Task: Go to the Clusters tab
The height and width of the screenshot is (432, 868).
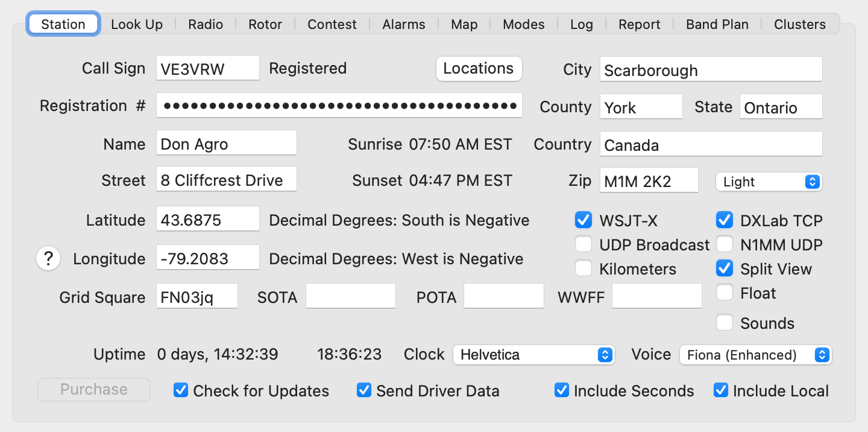Action: (800, 25)
